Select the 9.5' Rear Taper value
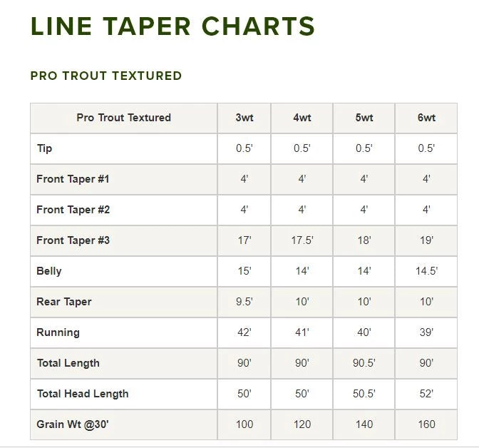Image resolution: width=479 pixels, height=448 pixels. [244, 302]
